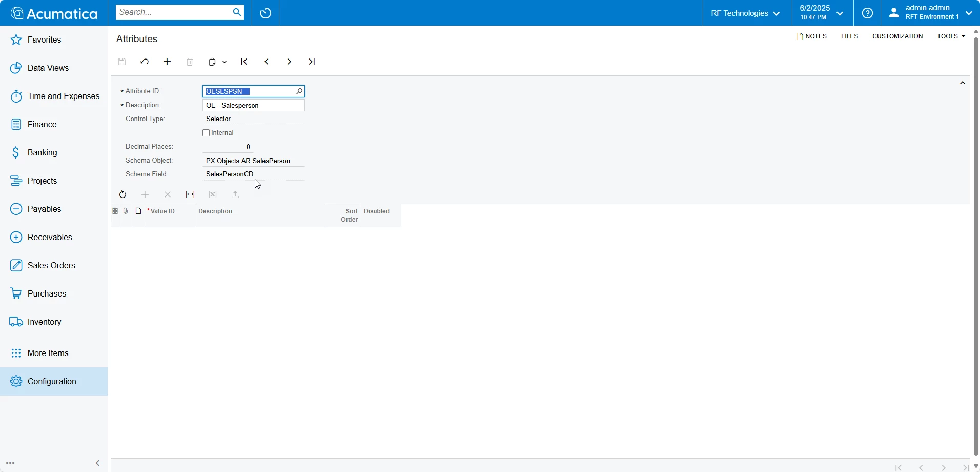Click the Schema Object field
980x472 pixels.
coord(254,161)
